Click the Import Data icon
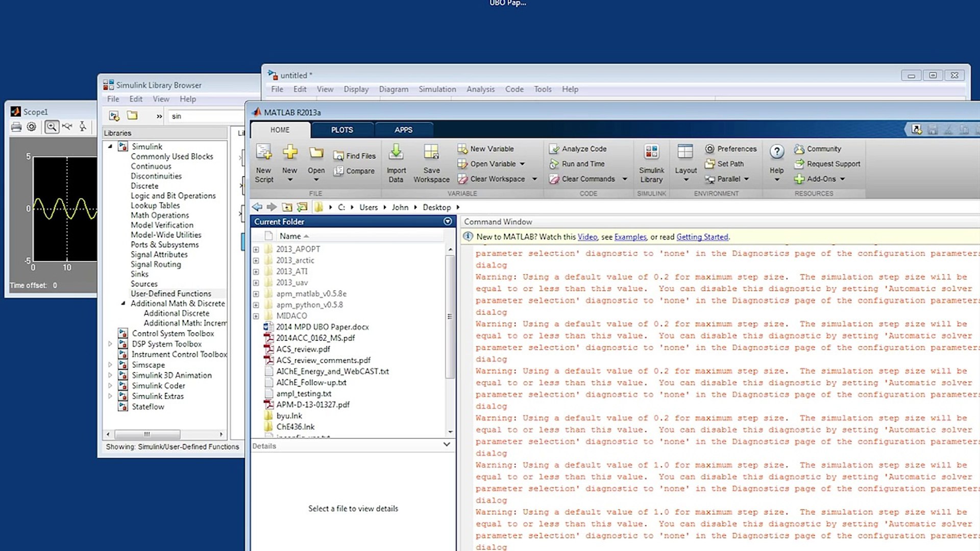980x551 pixels. click(396, 152)
